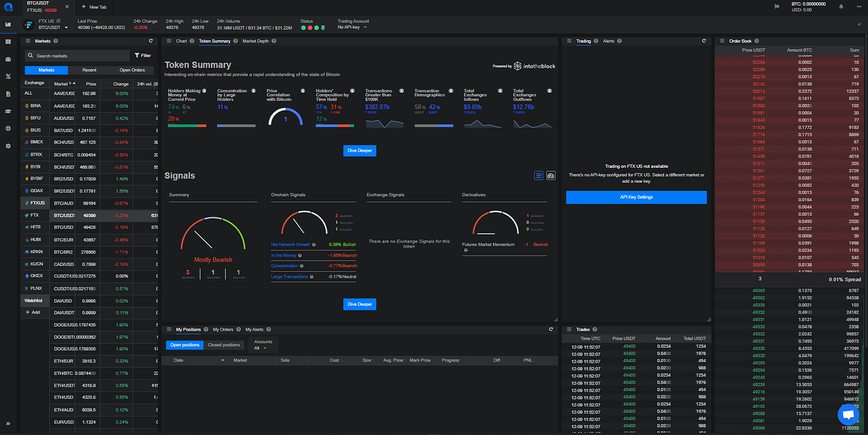Select the gauge view for Signals
Screen dimensions: 868x435
(551, 175)
